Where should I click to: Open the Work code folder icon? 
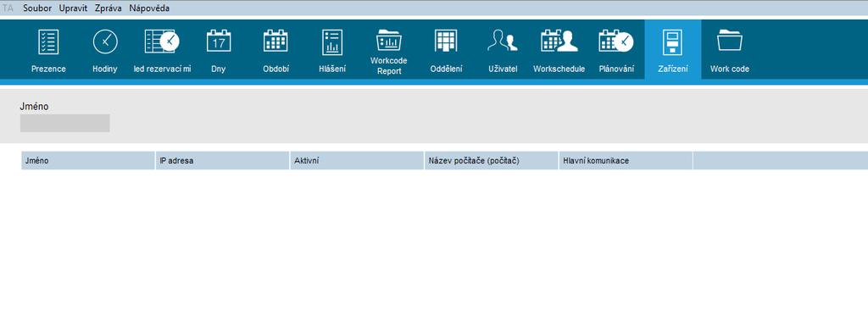[730, 42]
